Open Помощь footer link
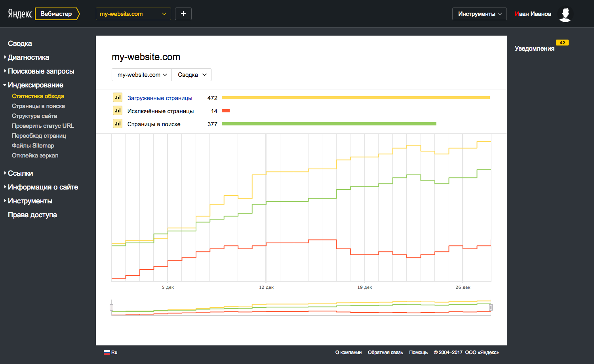Image resolution: width=594 pixels, height=364 pixels. click(418, 353)
